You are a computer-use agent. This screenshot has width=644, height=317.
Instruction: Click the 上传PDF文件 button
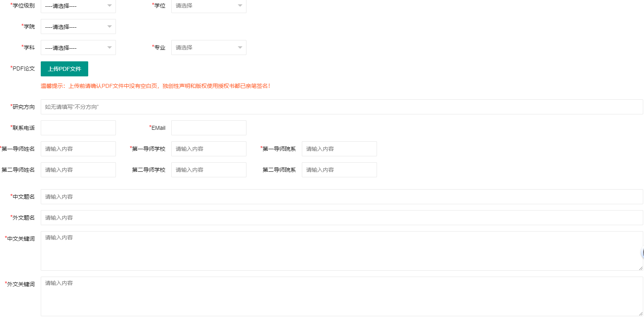(x=64, y=69)
